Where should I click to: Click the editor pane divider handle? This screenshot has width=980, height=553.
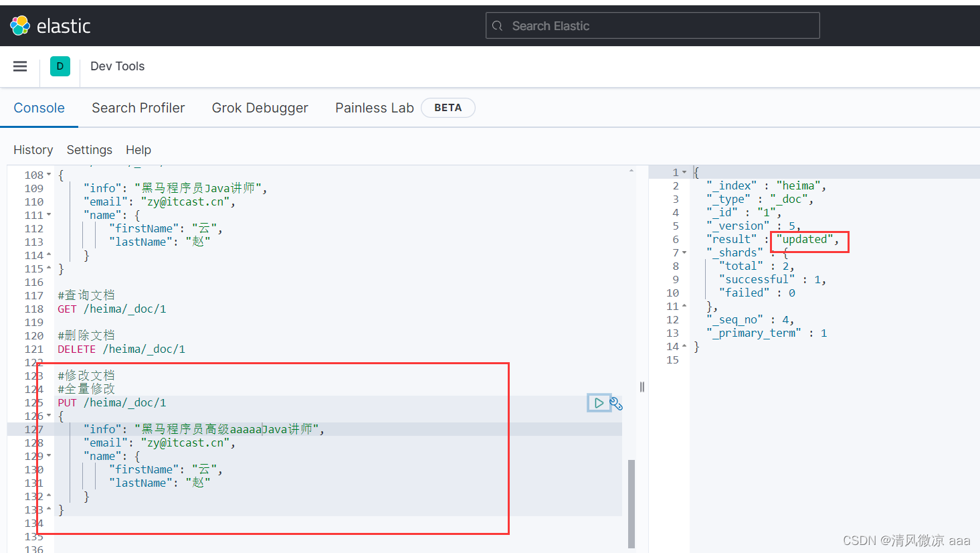pyautogui.click(x=642, y=386)
